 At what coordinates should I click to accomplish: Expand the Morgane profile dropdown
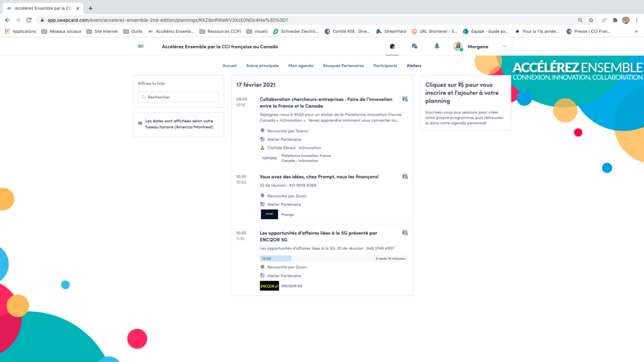coord(504,47)
